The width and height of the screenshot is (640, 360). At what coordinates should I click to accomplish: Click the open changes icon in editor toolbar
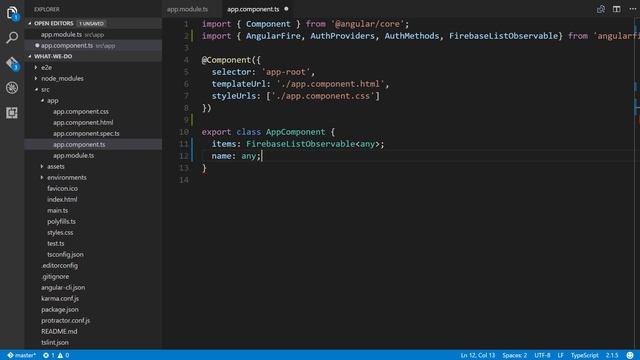click(600, 9)
